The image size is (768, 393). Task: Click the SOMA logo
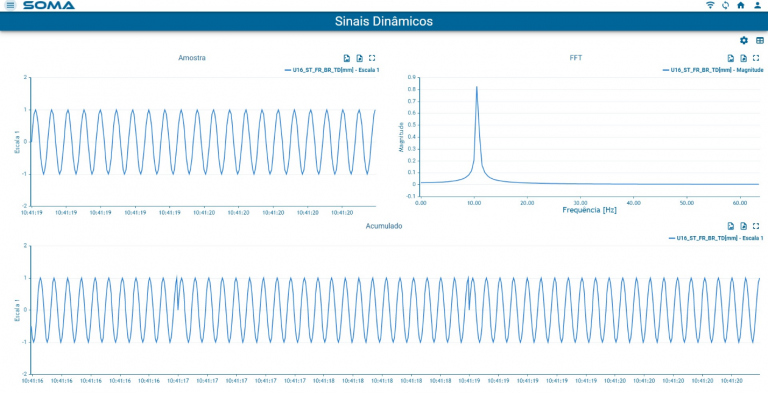[49, 5]
